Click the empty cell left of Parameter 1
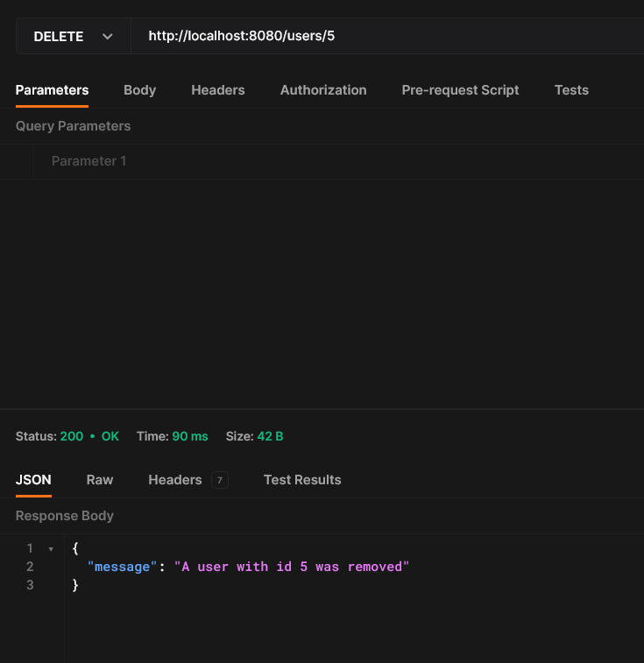Screen dimensions: 644x663 (x=17, y=161)
